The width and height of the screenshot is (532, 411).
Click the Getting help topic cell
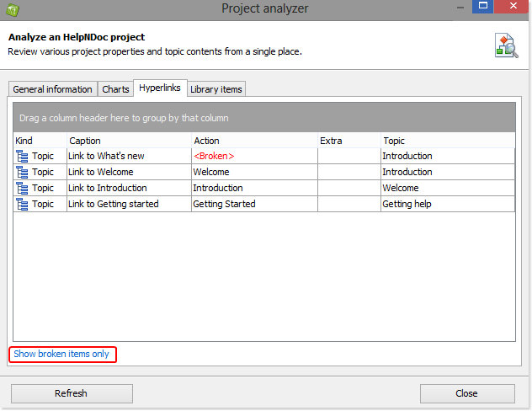448,204
